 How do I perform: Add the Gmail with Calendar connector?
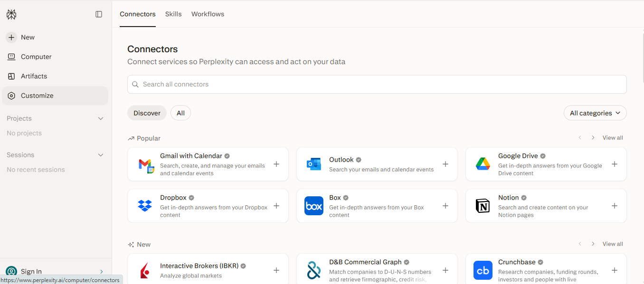coord(276,164)
